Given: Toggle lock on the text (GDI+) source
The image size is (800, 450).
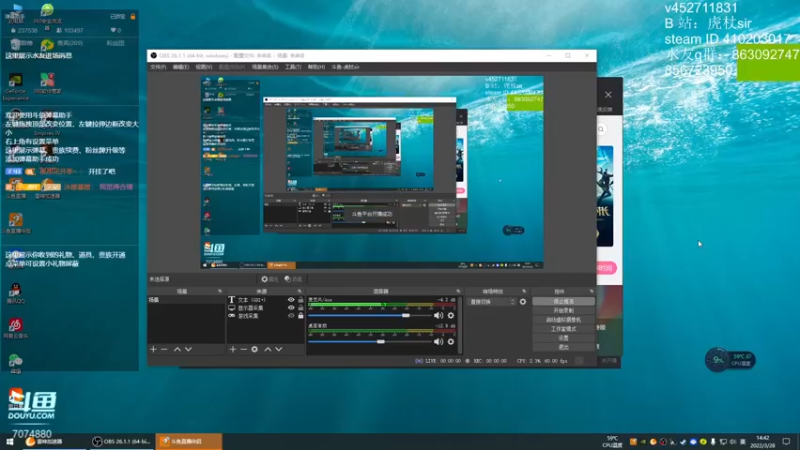Looking at the screenshot, I should tap(301, 300).
